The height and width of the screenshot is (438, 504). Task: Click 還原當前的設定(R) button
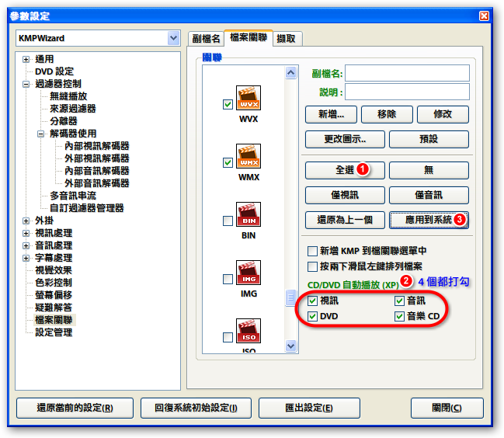(75, 408)
